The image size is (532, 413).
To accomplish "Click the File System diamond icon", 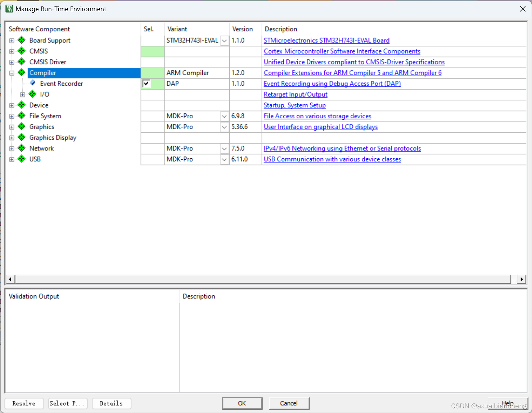I will click(x=22, y=116).
